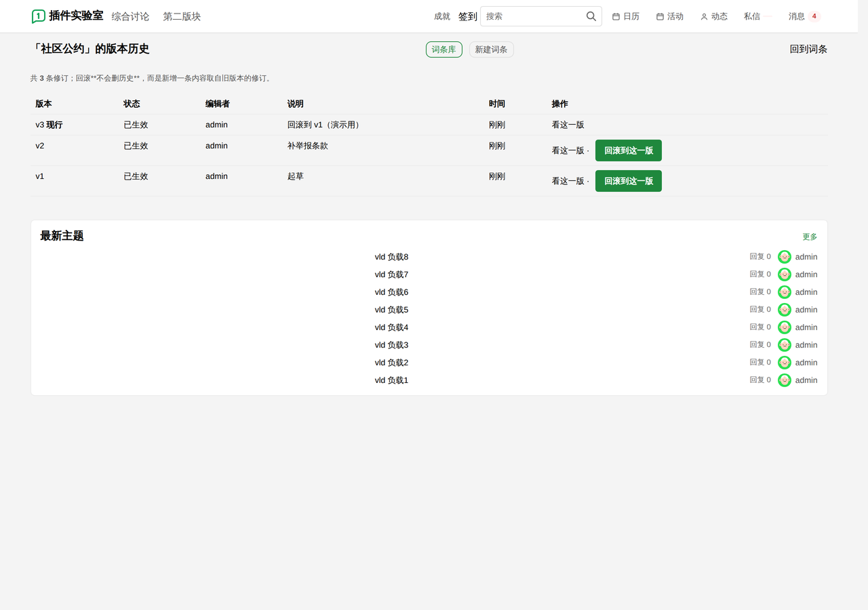Click admin avatar beside vld 负载6
The width and height of the screenshot is (868, 610).
tap(785, 292)
